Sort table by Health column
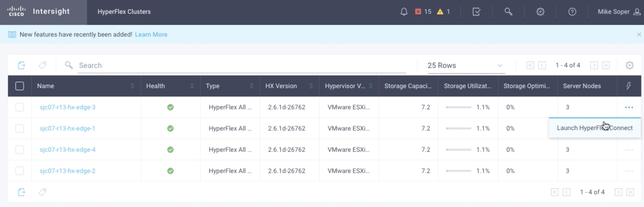 coord(192,86)
